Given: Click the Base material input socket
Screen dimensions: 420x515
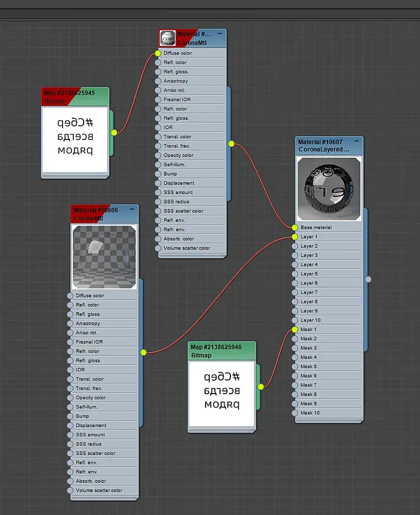Looking at the screenshot, I should pos(294,227).
